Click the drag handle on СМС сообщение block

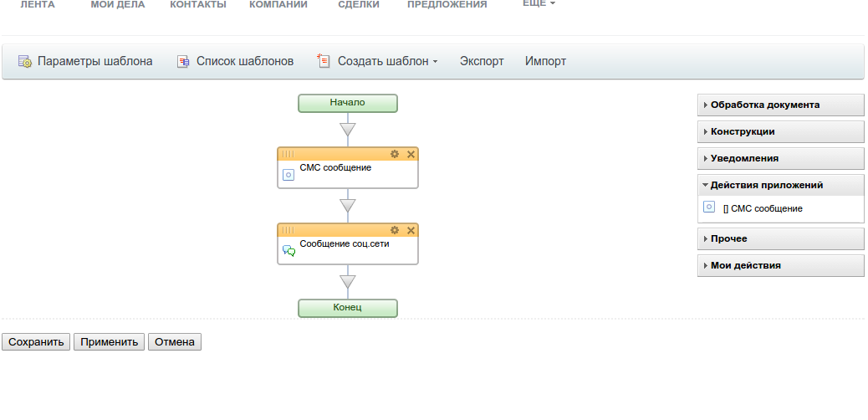[288, 154]
